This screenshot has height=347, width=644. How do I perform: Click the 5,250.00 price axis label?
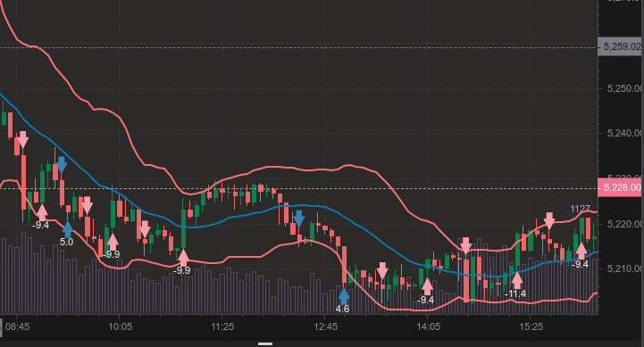[x=625, y=88]
